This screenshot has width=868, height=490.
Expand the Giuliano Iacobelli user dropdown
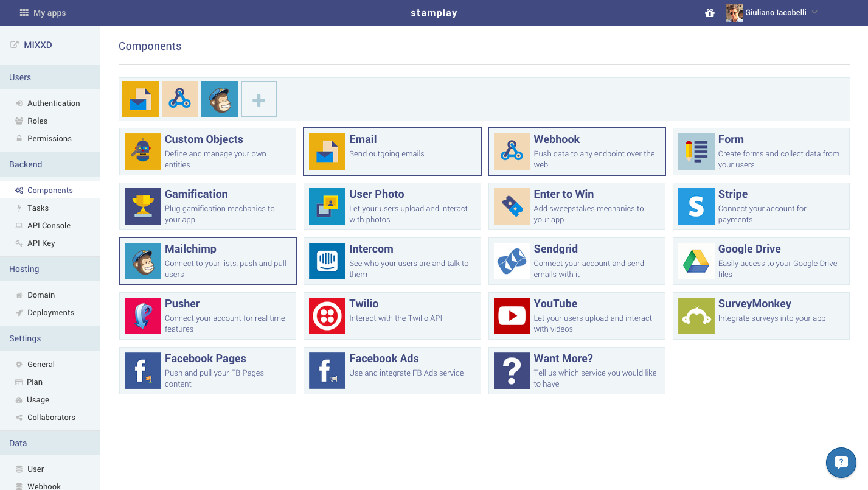point(814,13)
